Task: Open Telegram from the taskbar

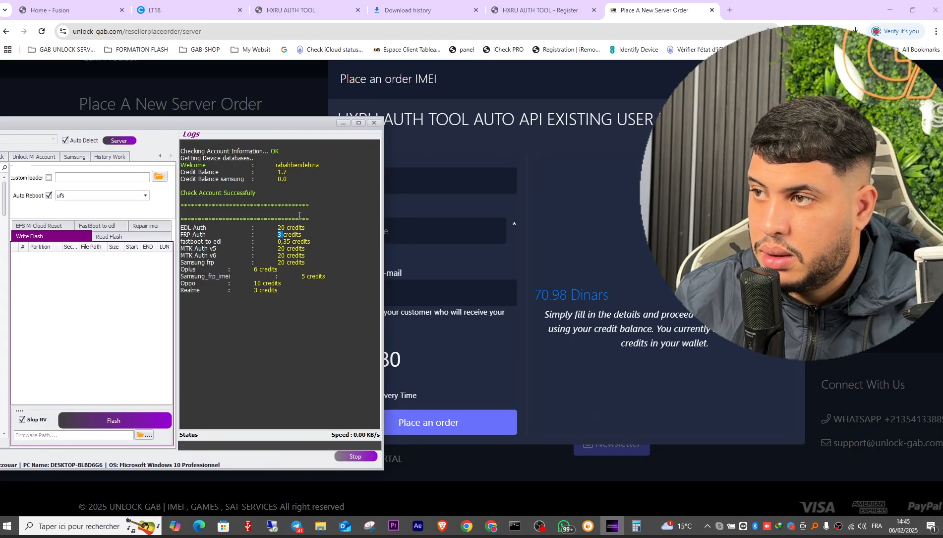Action: tap(296, 526)
